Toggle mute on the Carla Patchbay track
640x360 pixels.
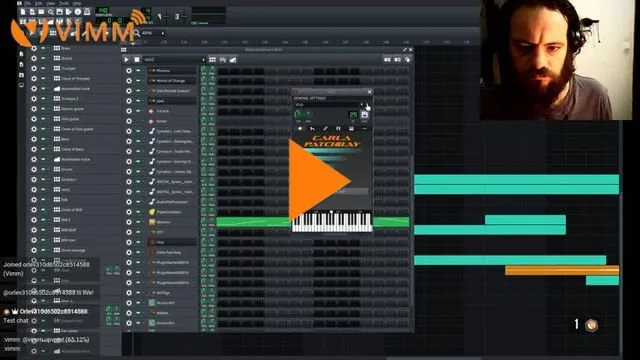click(139, 252)
